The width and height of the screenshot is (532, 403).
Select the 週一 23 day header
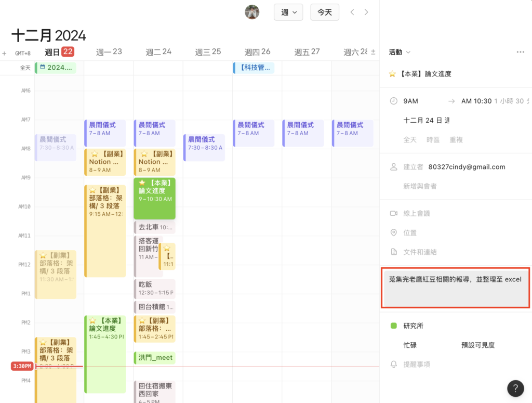tap(109, 51)
